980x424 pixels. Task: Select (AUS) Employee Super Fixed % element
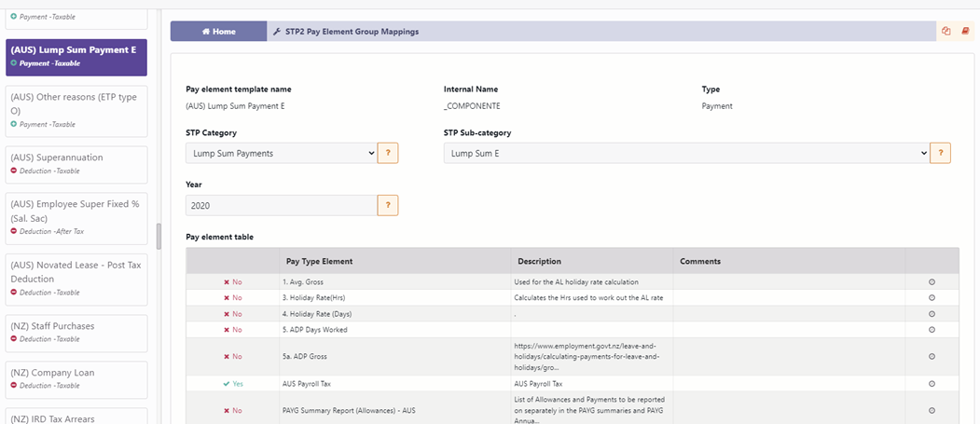click(x=76, y=218)
